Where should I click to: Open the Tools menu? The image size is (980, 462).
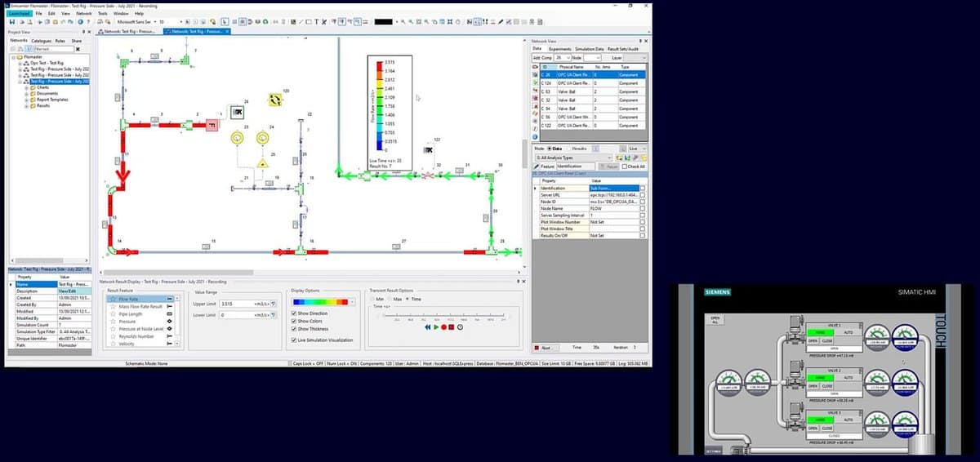[x=102, y=14]
